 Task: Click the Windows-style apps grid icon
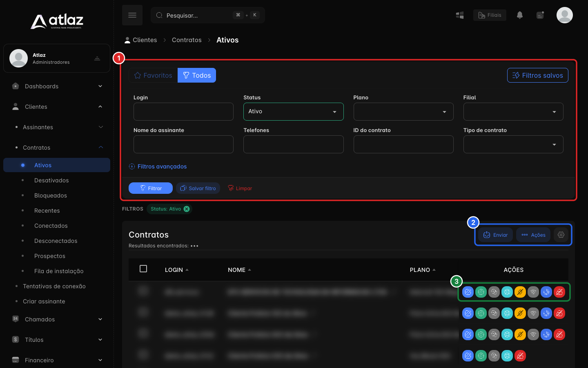coord(460,15)
